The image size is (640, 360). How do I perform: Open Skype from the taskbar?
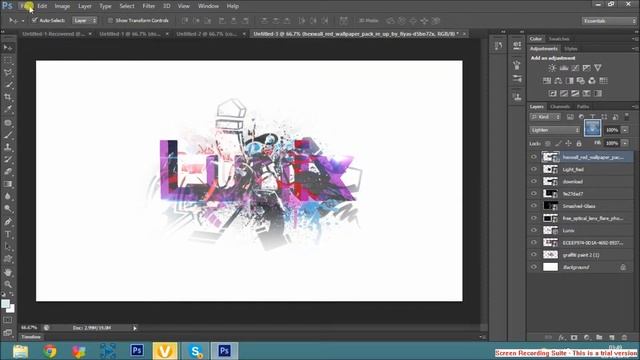click(196, 351)
